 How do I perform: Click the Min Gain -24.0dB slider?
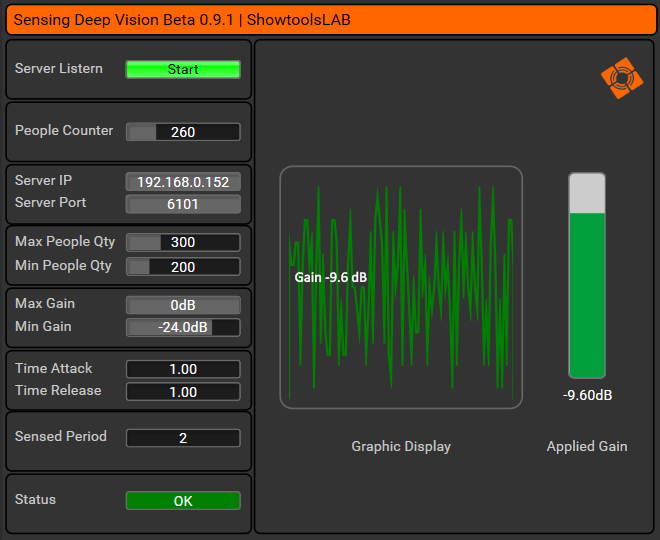point(183,327)
